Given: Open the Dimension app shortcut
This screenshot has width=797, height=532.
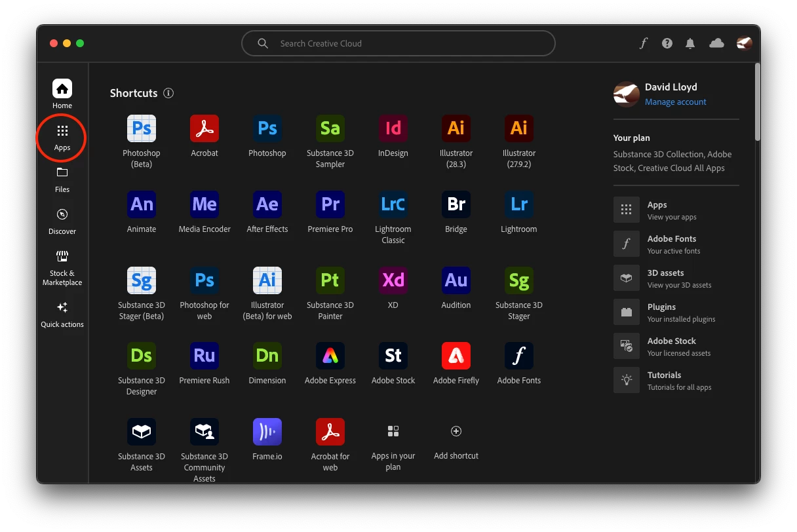Looking at the screenshot, I should coord(267,356).
